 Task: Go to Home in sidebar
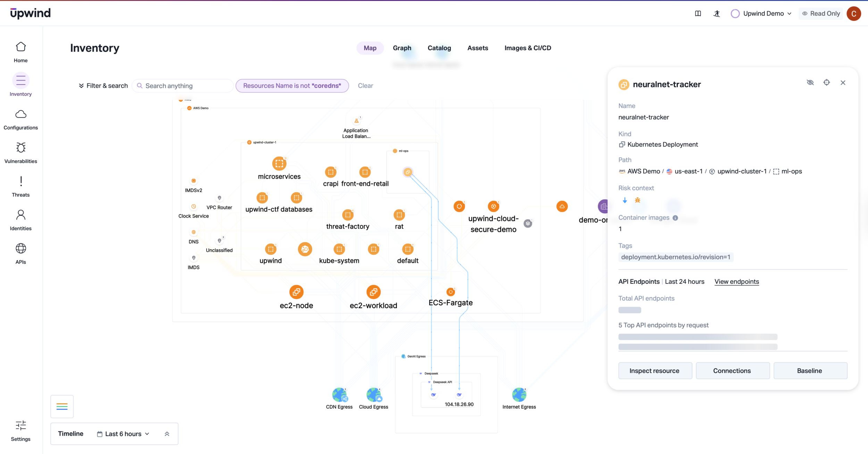click(x=20, y=52)
